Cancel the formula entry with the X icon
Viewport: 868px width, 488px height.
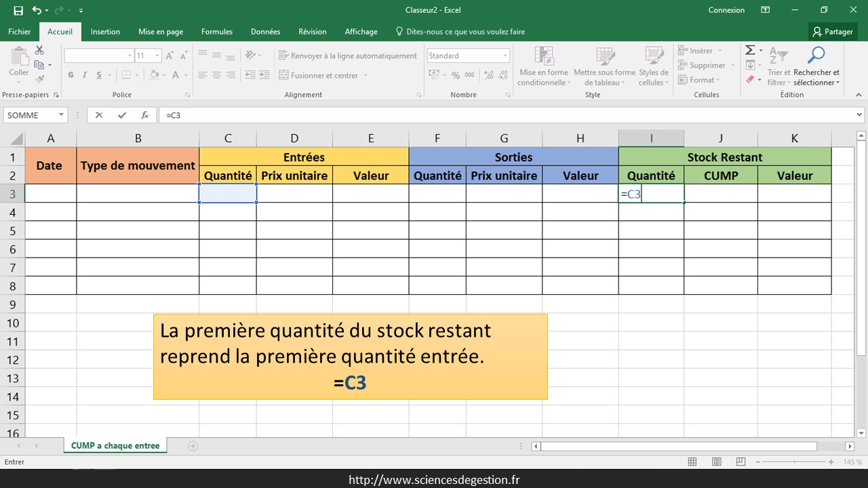point(99,115)
